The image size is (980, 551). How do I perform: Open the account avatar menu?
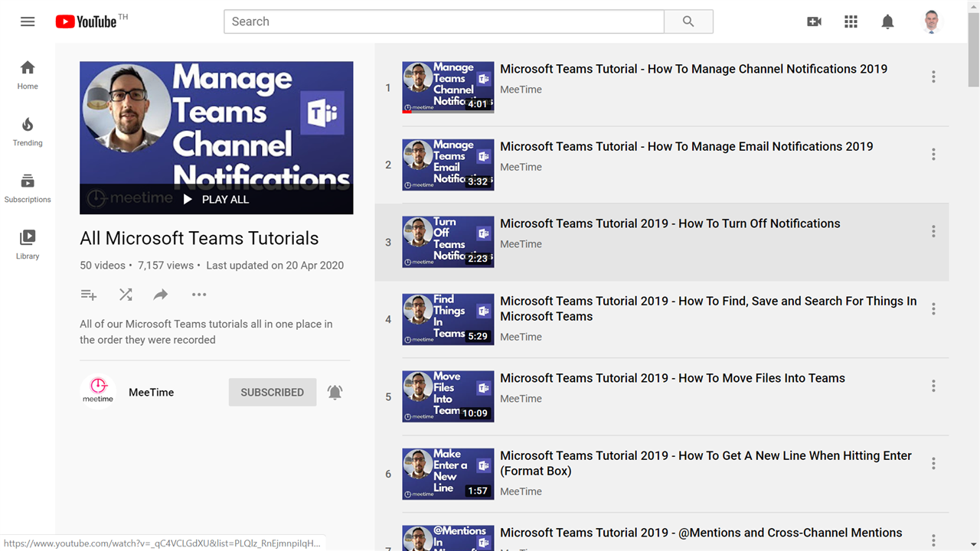[x=931, y=21]
